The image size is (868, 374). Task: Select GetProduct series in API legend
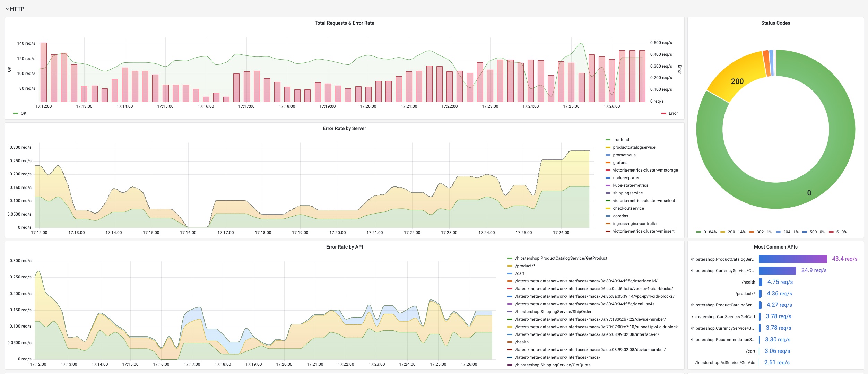pos(561,258)
